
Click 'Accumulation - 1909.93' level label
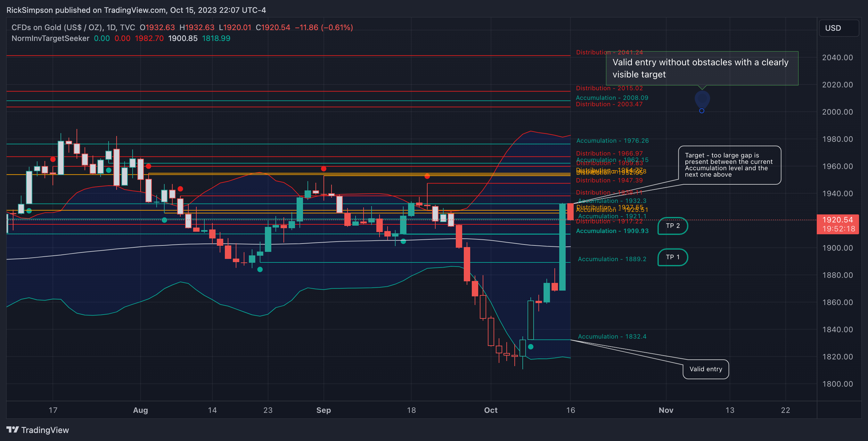612,231
